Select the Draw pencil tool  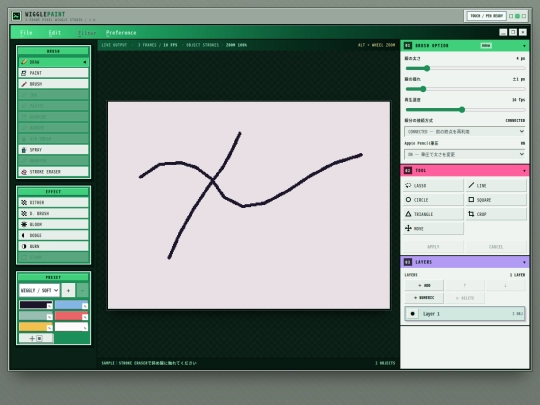[x=53, y=62]
